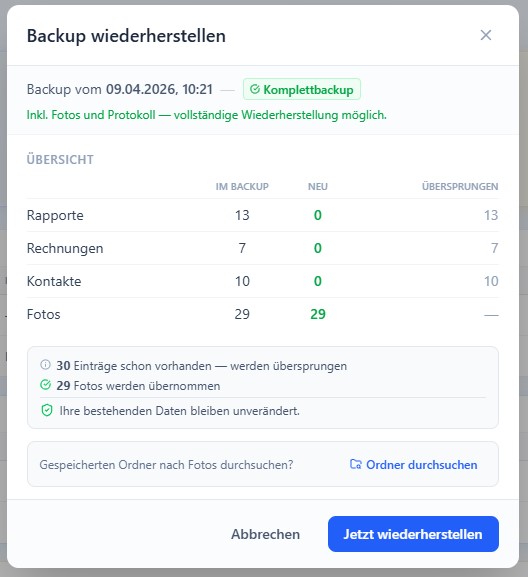Click Ihre bestehenden Daten bleiben unverändert text
This screenshot has width=528, height=577.
point(180,411)
